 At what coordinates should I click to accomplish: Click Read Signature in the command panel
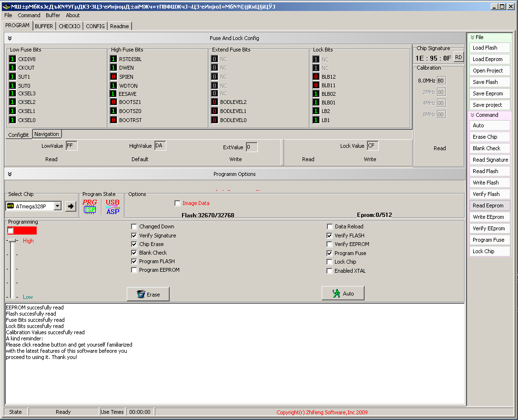[x=490, y=160]
